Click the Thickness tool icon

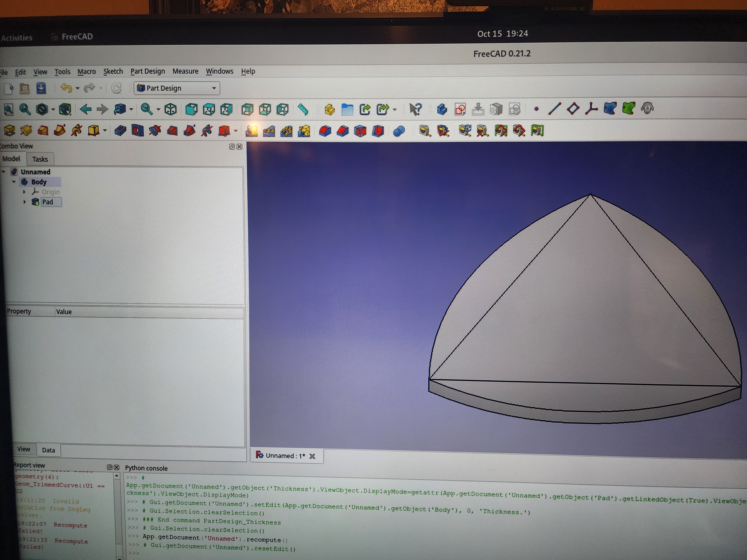pos(378,131)
